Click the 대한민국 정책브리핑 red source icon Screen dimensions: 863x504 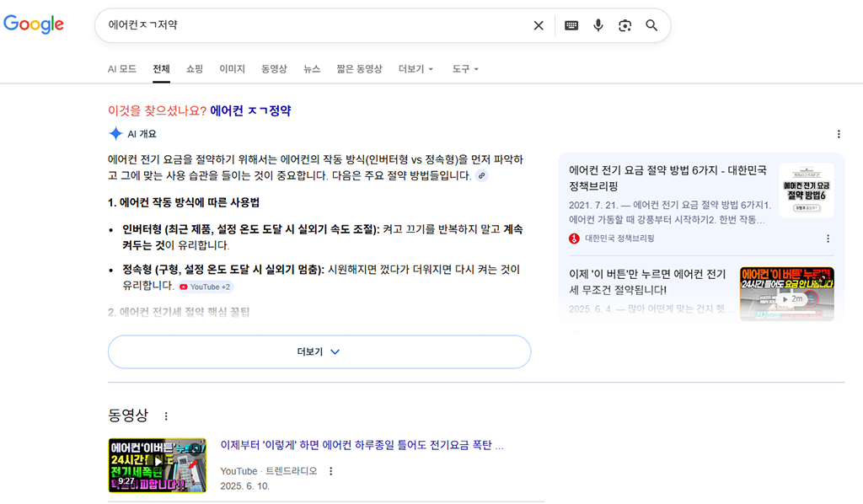(x=574, y=239)
